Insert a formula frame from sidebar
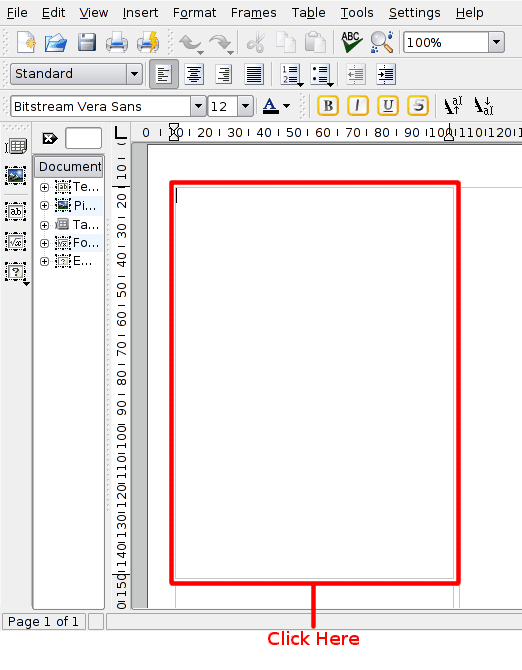Viewport: 522px width, 670px height. [16, 242]
